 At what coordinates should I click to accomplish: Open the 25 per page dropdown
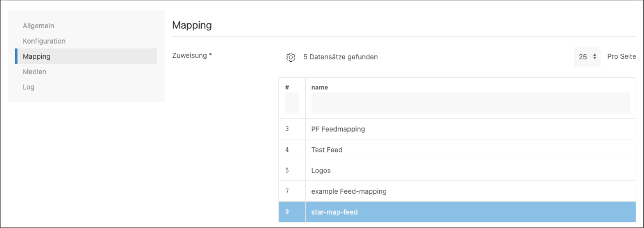click(x=587, y=57)
